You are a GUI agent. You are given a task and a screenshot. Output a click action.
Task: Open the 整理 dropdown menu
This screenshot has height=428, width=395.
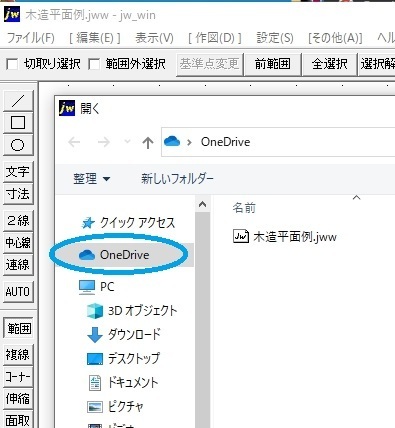click(92, 179)
